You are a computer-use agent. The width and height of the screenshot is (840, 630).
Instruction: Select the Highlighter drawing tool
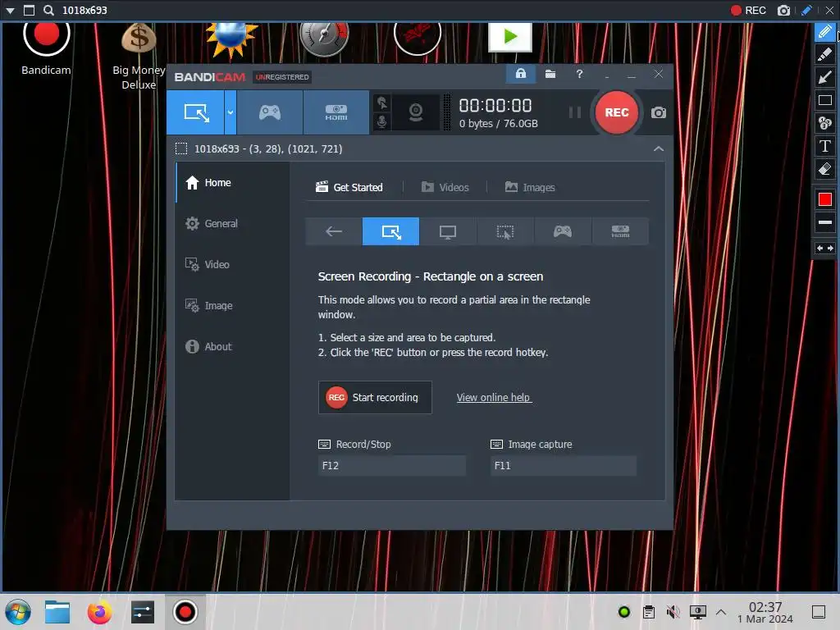tap(825, 54)
